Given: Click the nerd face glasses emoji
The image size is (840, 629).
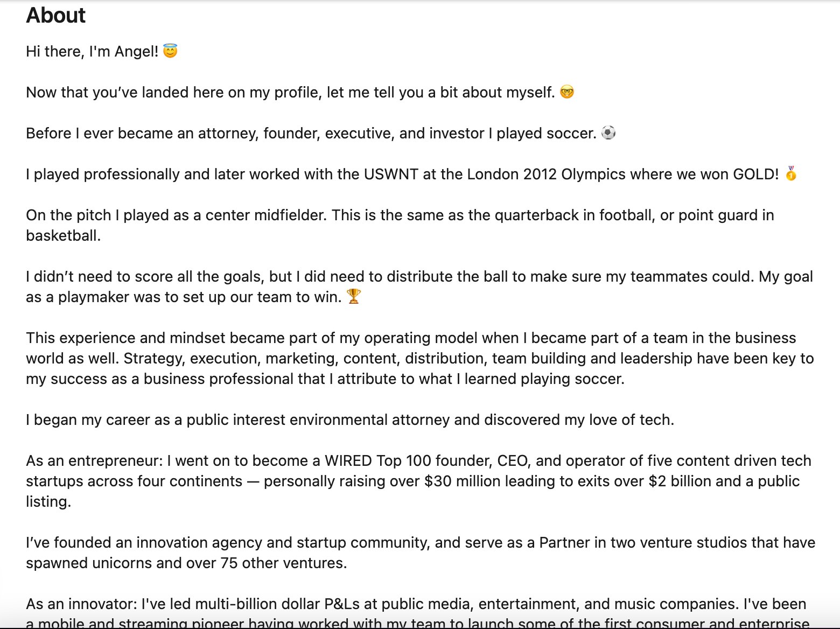Looking at the screenshot, I should (567, 92).
